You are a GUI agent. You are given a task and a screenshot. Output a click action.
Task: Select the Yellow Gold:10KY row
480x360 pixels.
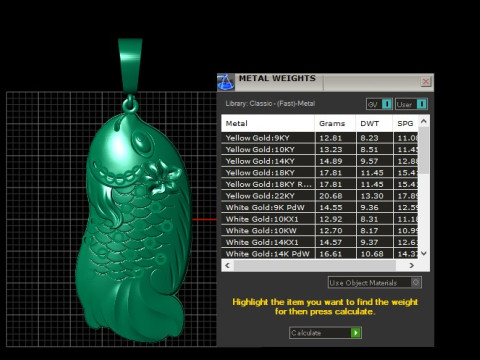[319, 150]
